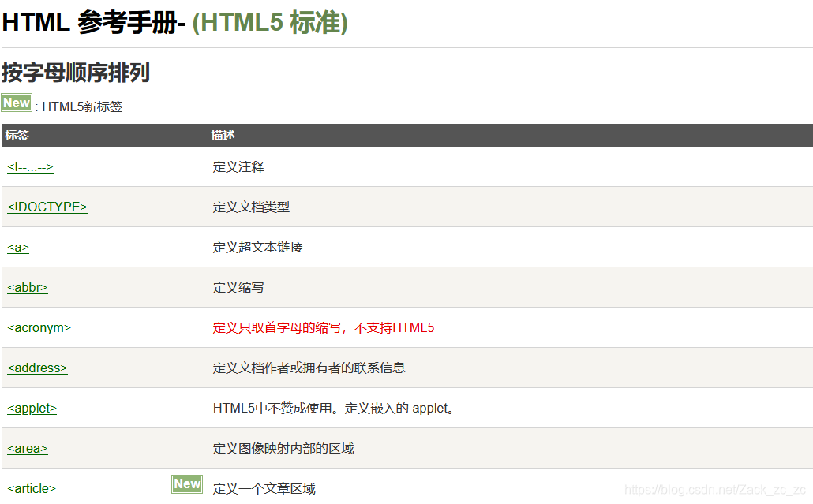Click the heading HTML 参考手册- (HTML5 标准)
This screenshot has height=504, width=813.
tap(174, 22)
